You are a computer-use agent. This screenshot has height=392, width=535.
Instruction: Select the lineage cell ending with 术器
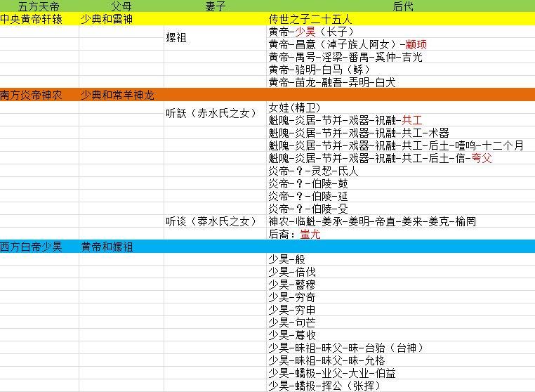point(401,133)
